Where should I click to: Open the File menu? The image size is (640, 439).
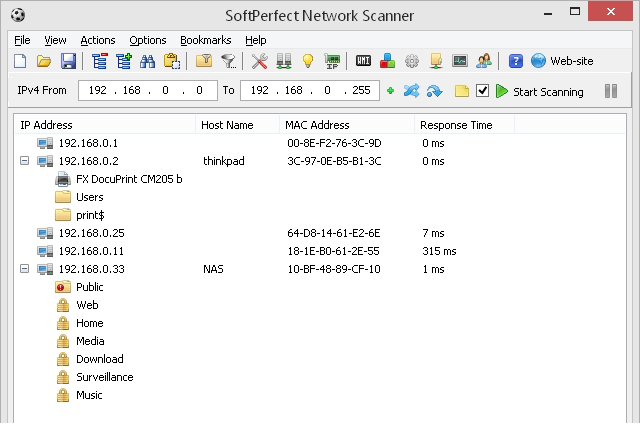22,40
